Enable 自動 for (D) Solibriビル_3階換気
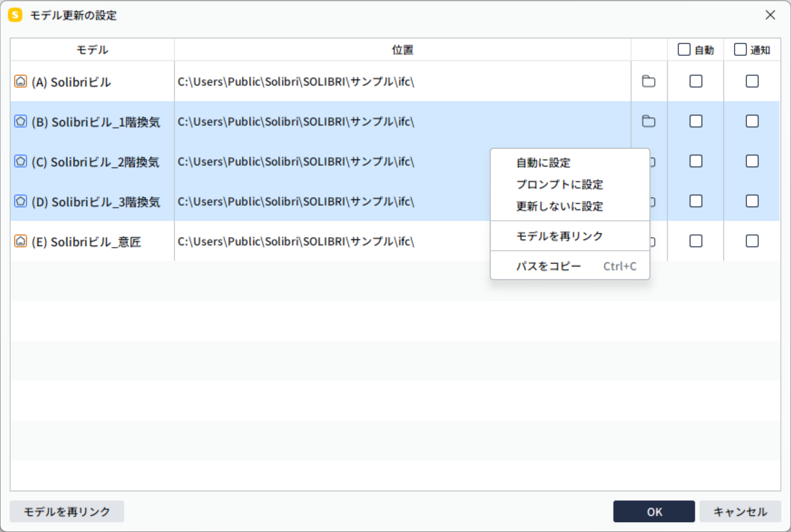 pos(696,201)
